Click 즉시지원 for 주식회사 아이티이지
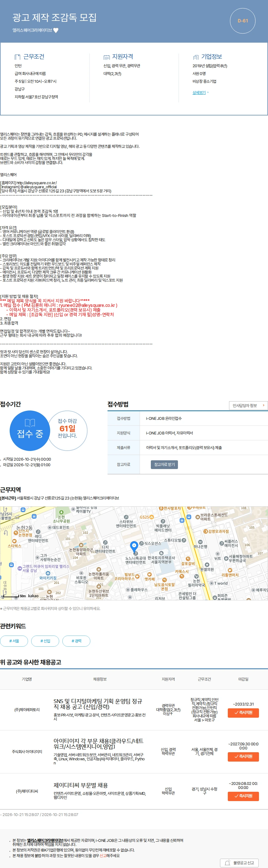Screen dimensions: 268x868 tap(243, 756)
